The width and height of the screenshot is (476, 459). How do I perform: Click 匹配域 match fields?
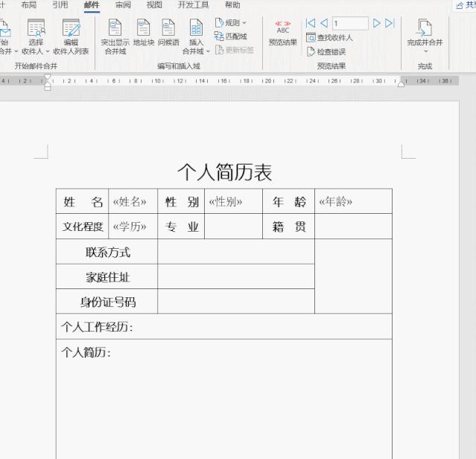pyautogui.click(x=230, y=37)
